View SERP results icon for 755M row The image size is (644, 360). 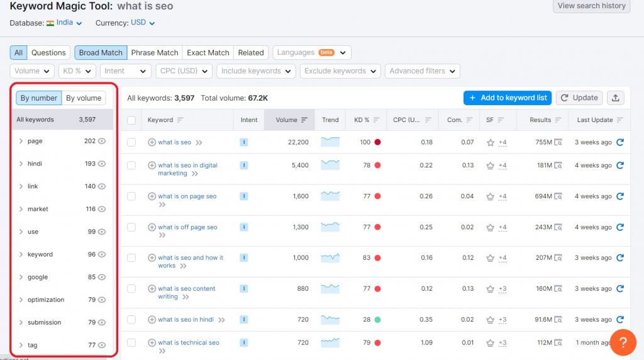point(558,142)
